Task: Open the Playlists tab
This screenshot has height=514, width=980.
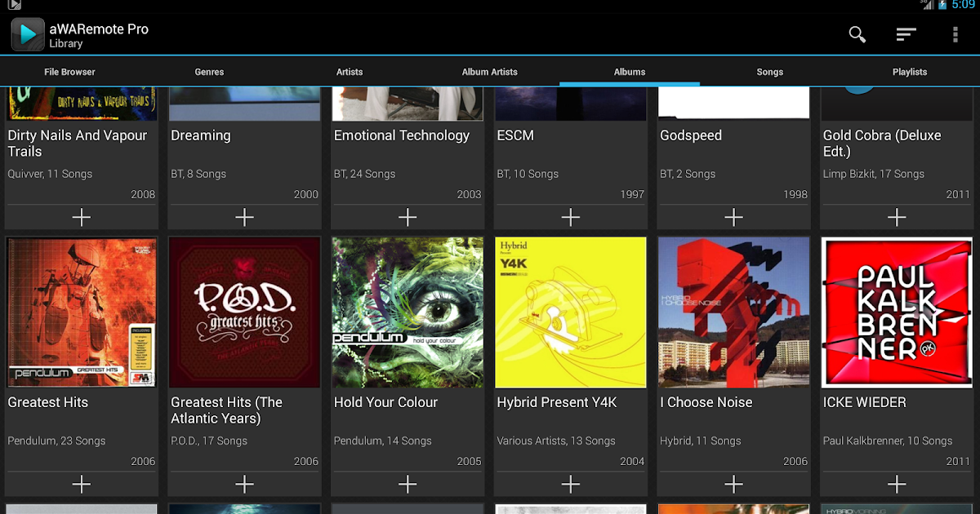Action: (910, 72)
